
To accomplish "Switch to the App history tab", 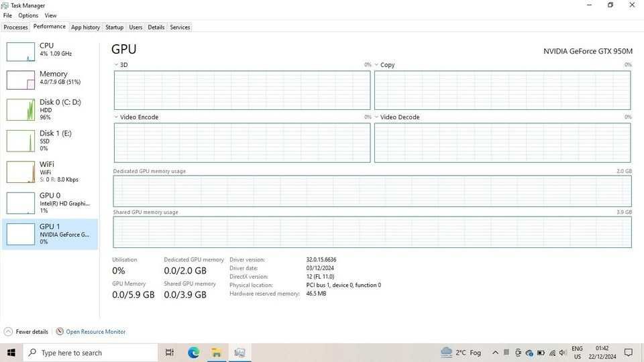I will coord(85,27).
